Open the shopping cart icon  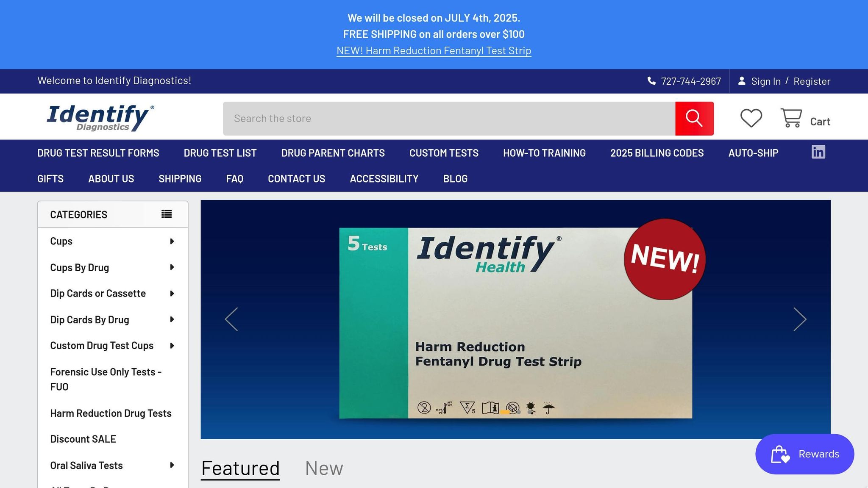point(791,118)
